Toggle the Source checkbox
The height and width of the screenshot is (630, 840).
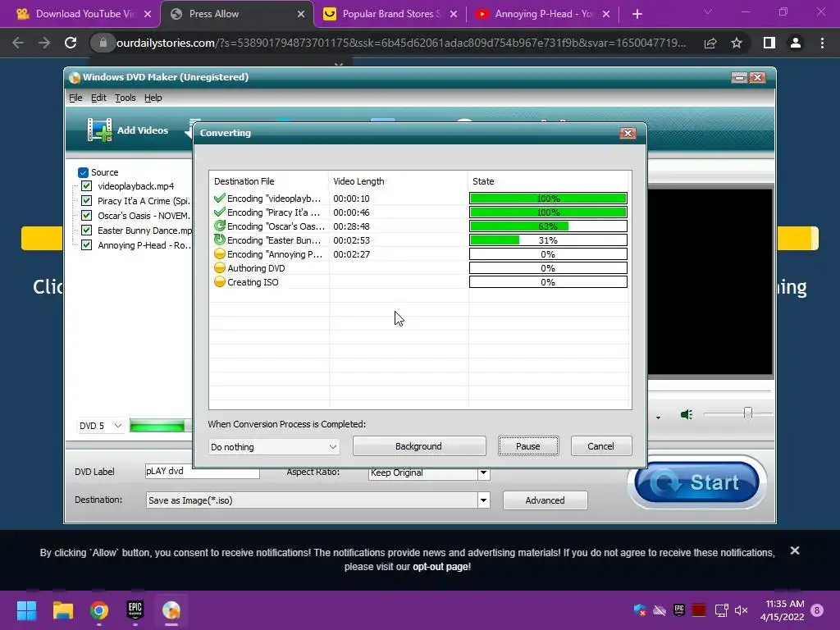[83, 172]
